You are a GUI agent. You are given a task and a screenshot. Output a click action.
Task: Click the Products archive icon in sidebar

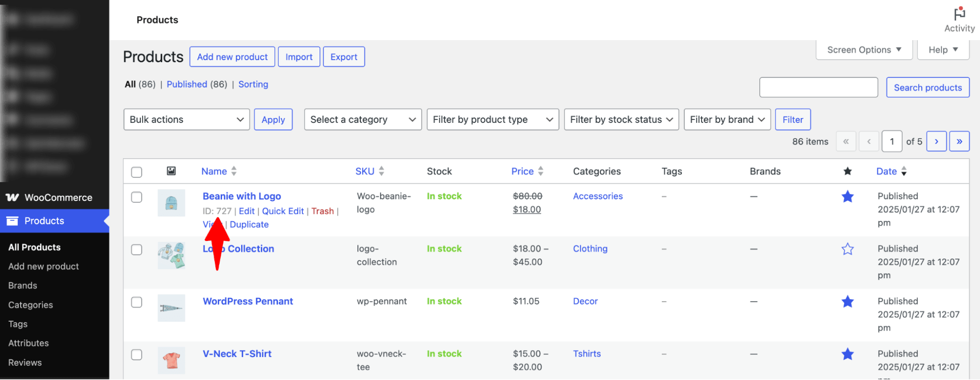(12, 221)
